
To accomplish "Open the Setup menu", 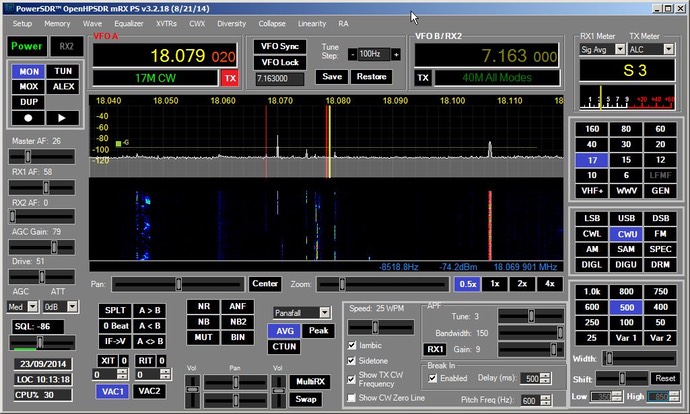I will click(x=22, y=22).
